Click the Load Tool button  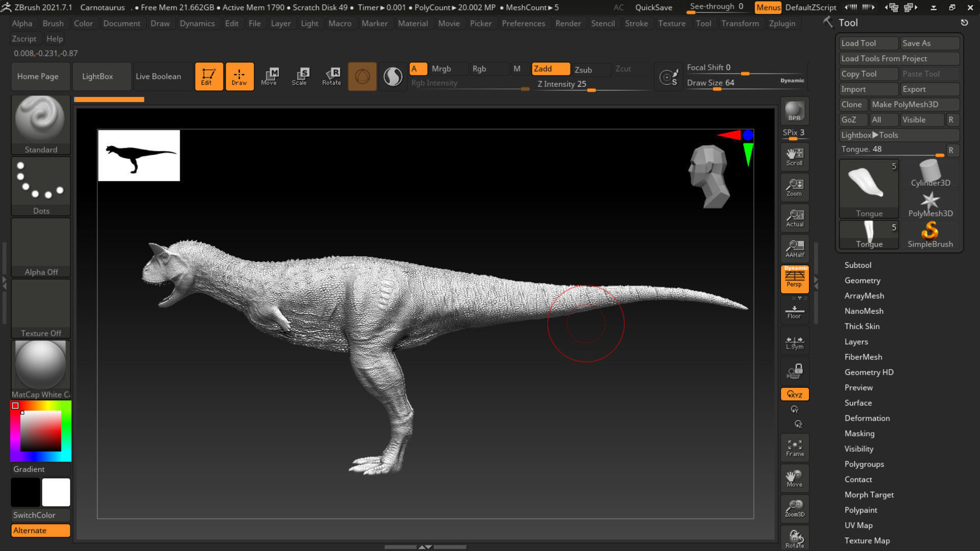[x=869, y=43]
